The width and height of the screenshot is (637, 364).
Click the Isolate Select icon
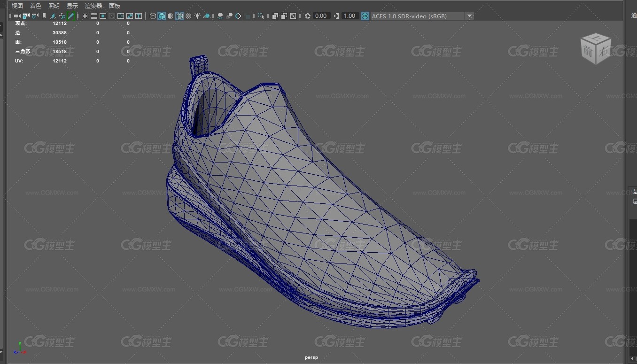[261, 16]
